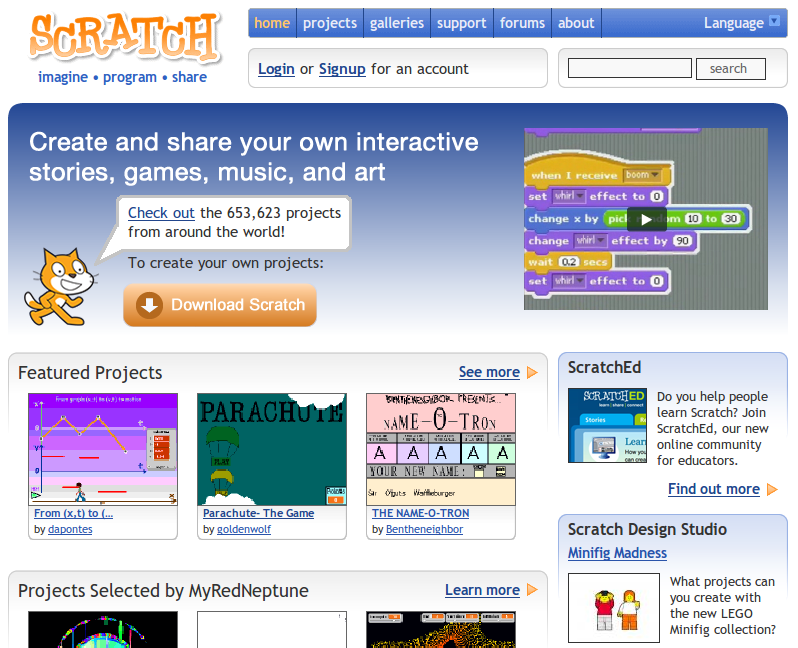This screenshot has width=798, height=648.
Task: Click THE NAME-O-TRON title link
Action: [x=420, y=513]
